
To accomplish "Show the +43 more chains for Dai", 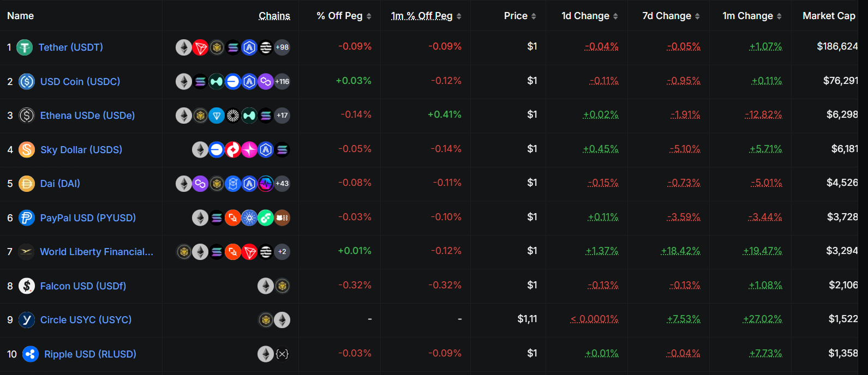I will pyautogui.click(x=282, y=184).
